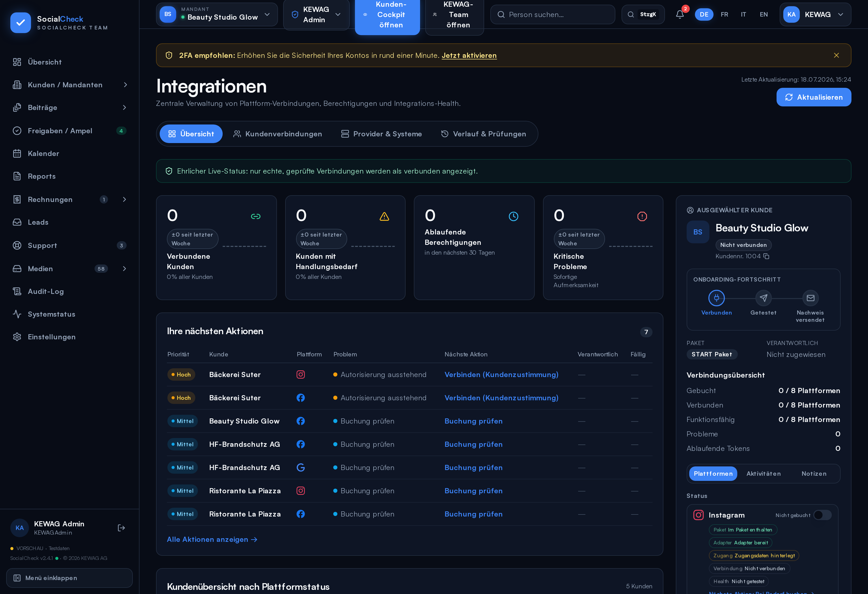
Task: Open the KEWAG Admin role dropdown
Action: pyautogui.click(x=316, y=14)
